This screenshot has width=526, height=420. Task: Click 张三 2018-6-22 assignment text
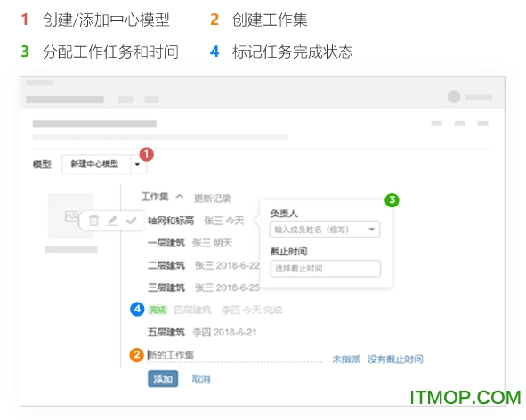pos(228,265)
